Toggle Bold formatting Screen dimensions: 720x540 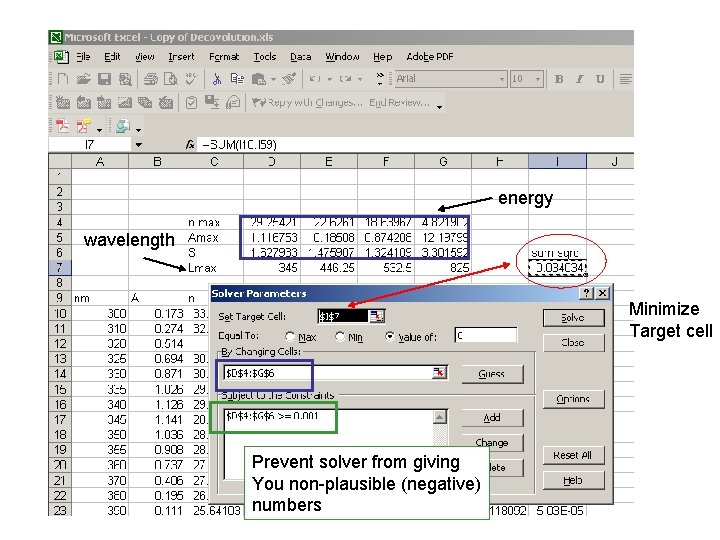coord(559,79)
